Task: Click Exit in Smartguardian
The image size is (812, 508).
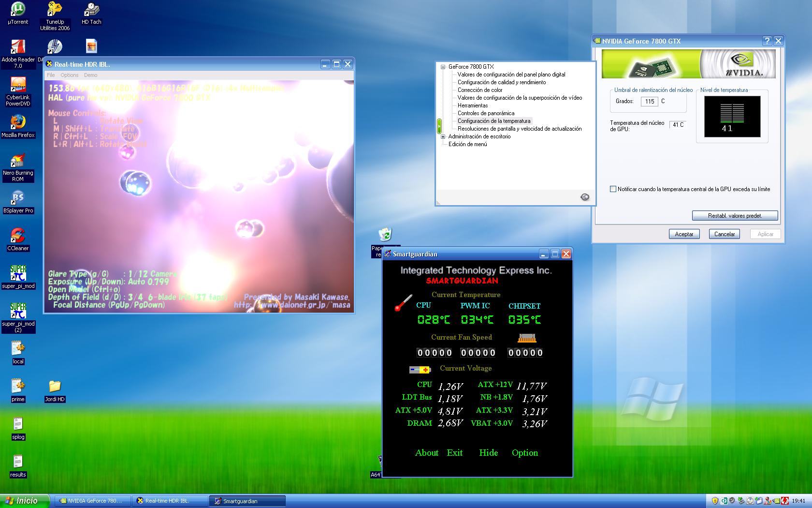Action: click(454, 453)
